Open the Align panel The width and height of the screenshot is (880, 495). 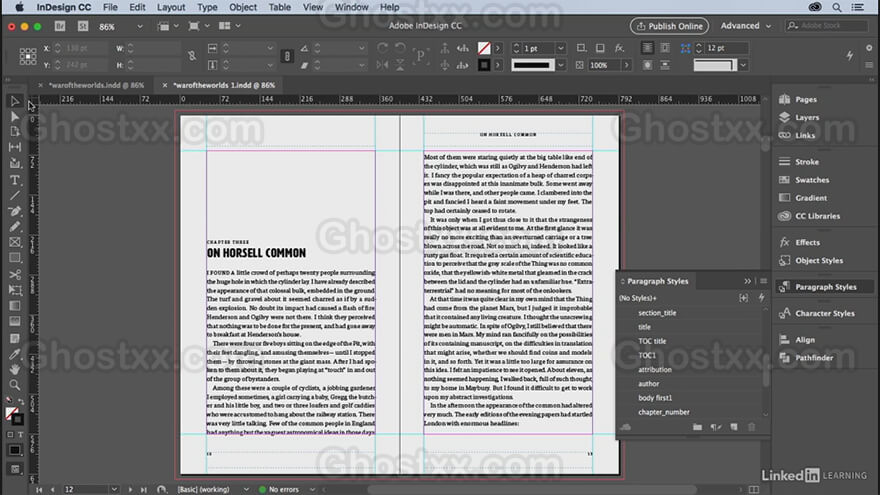pyautogui.click(x=797, y=340)
